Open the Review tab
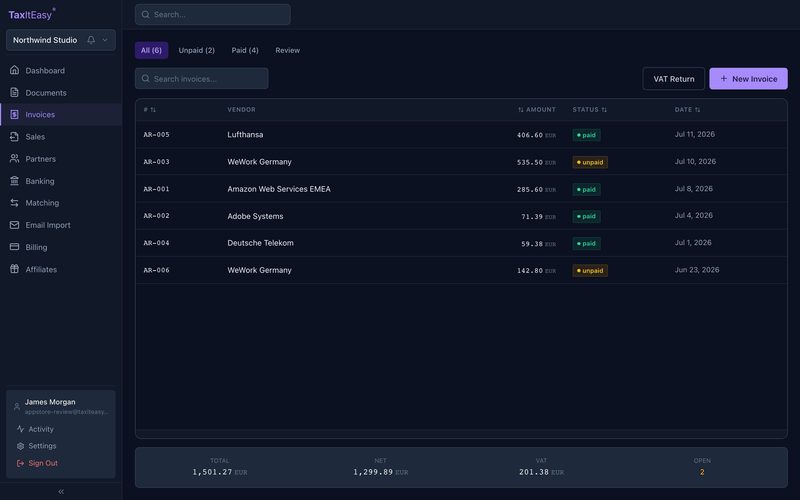Screen dimensions: 800x500 click(288, 50)
